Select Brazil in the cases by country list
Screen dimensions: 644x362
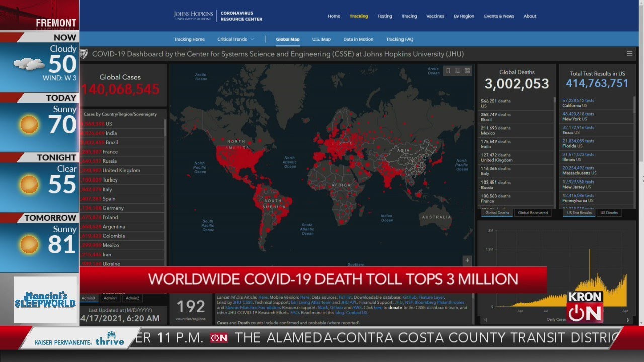(x=122, y=142)
